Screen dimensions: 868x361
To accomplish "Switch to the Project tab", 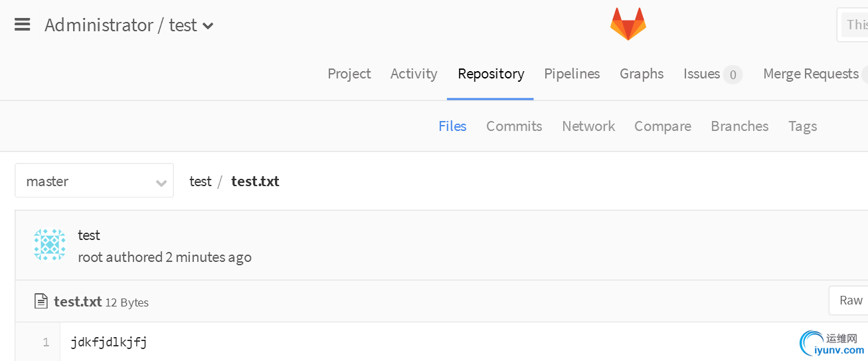I will [x=349, y=74].
